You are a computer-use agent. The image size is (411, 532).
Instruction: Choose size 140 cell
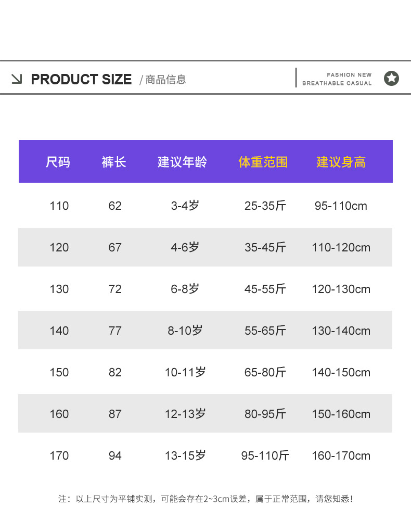click(x=59, y=331)
